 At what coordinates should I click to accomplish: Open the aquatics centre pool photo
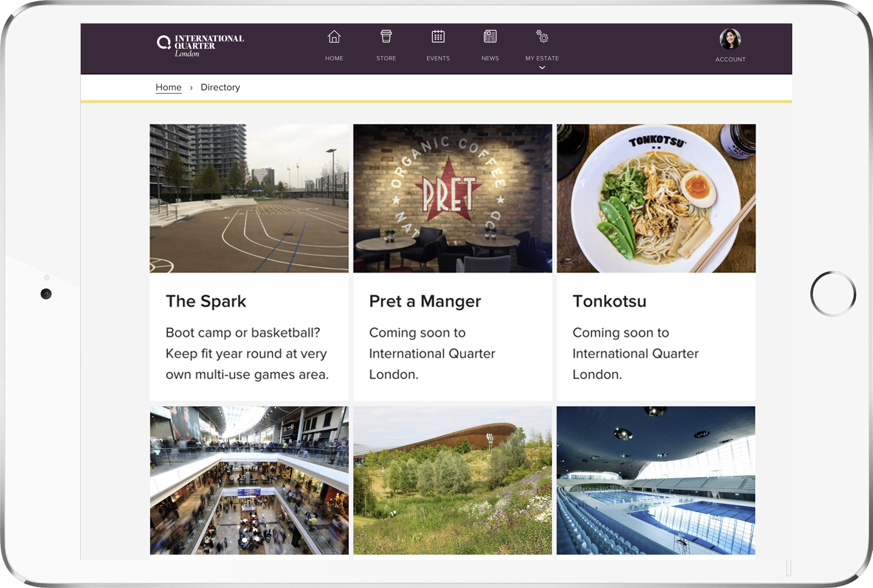pos(656,480)
